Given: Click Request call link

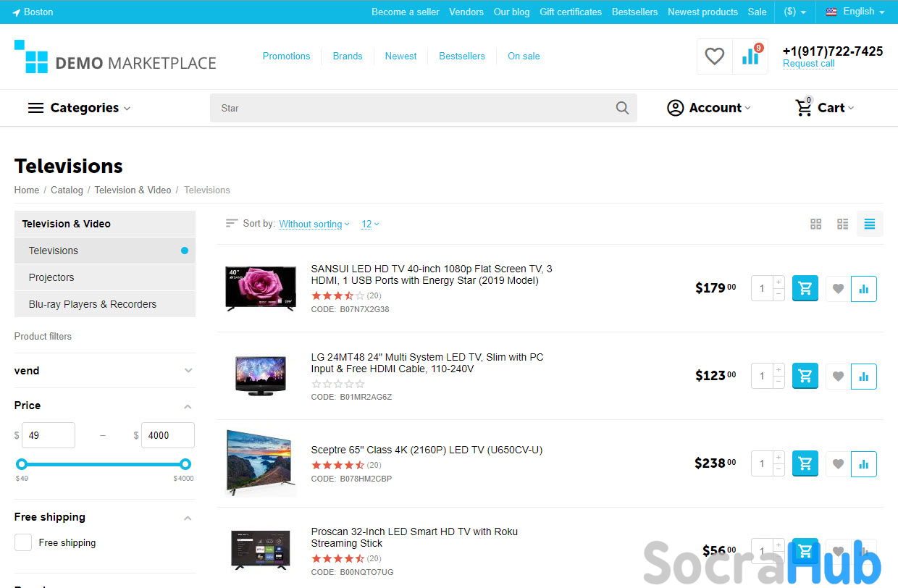Looking at the screenshot, I should [x=808, y=64].
